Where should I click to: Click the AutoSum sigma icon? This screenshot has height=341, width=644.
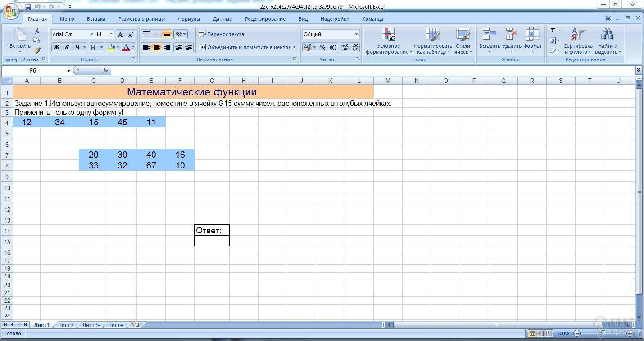553,31
